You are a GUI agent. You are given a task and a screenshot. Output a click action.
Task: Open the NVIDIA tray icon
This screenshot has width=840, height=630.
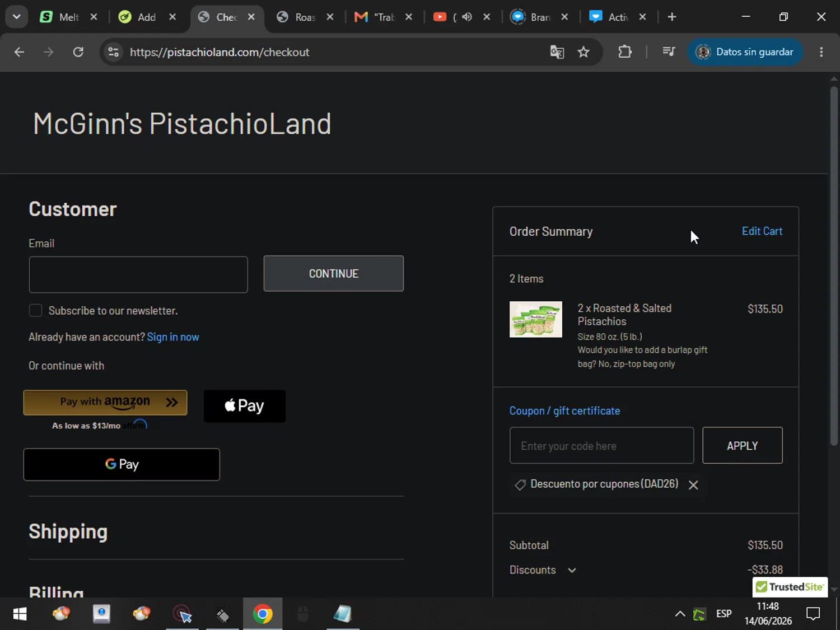[699, 614]
